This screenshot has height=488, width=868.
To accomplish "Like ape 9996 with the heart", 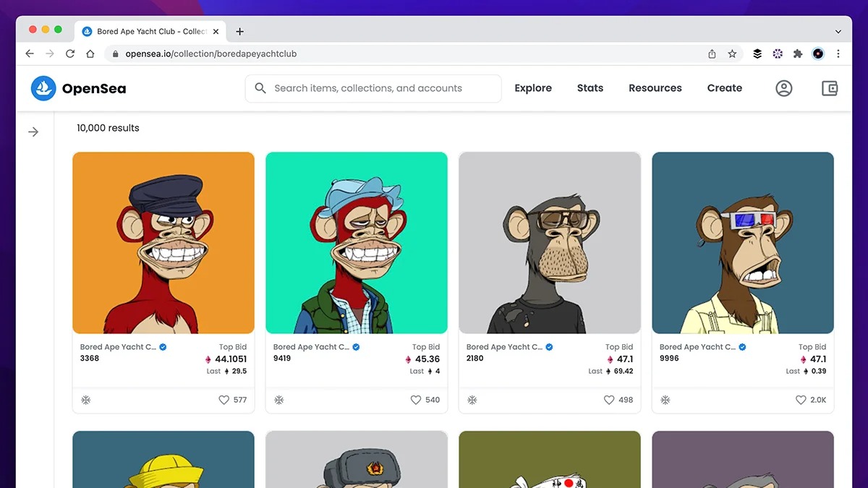I will [801, 400].
